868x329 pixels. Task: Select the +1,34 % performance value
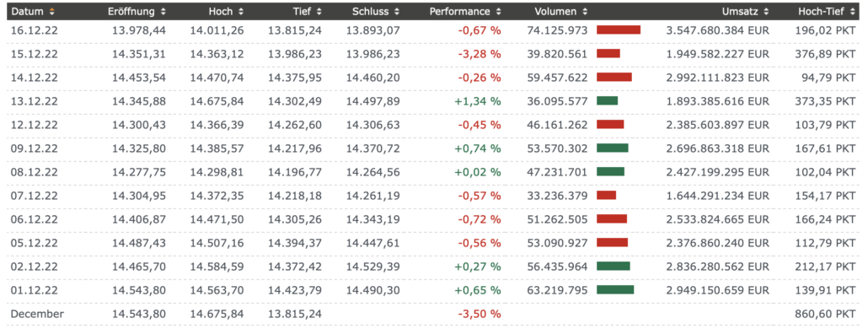click(478, 101)
